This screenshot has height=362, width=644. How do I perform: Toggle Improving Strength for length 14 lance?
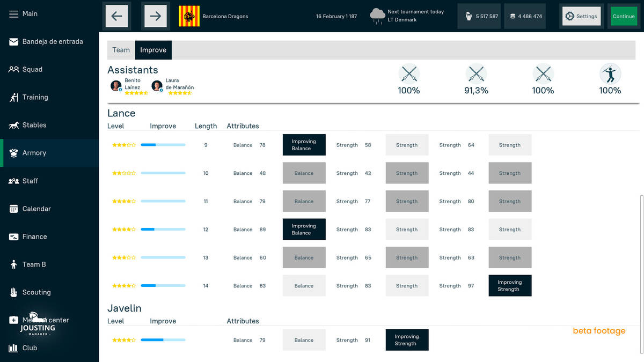click(x=510, y=286)
